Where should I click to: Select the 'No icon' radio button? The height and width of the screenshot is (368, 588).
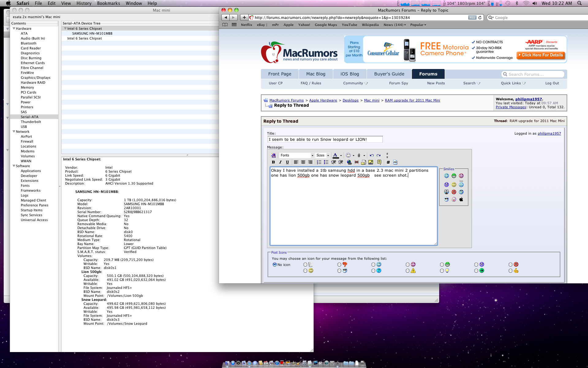[x=275, y=265]
